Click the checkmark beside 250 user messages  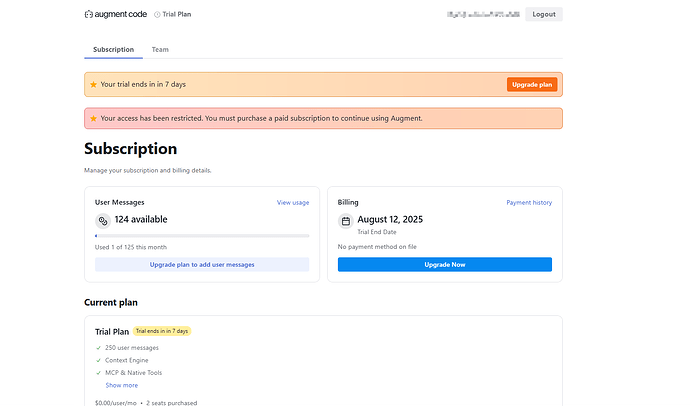pos(99,348)
